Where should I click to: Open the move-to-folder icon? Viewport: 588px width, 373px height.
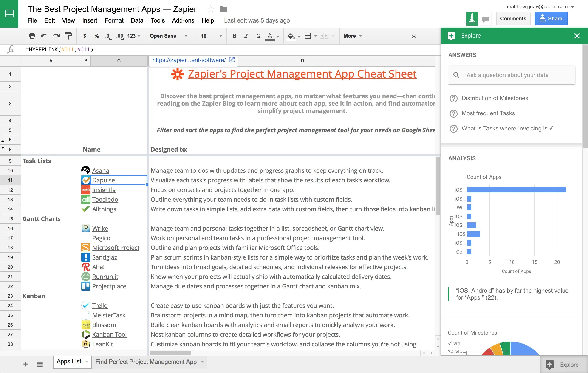pos(223,9)
